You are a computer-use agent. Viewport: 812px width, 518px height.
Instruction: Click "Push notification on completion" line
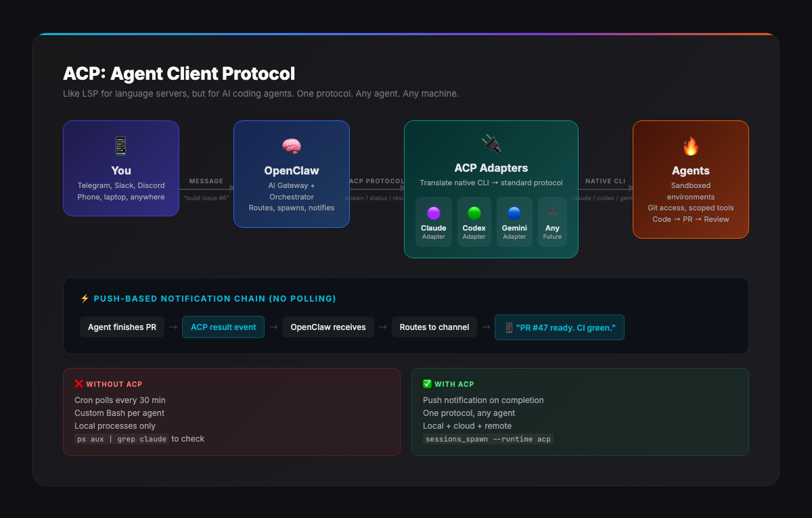pos(483,400)
